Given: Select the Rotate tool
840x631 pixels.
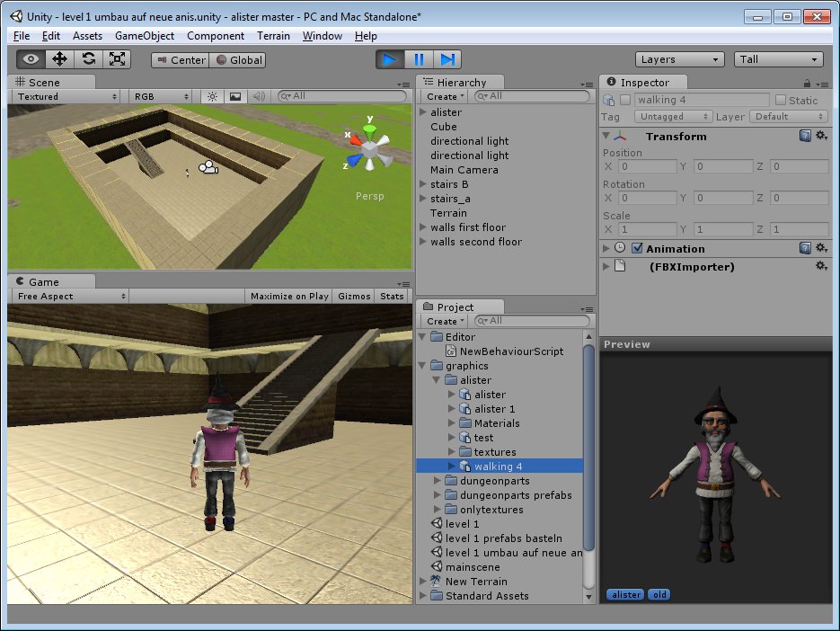Looking at the screenshot, I should click(x=88, y=59).
